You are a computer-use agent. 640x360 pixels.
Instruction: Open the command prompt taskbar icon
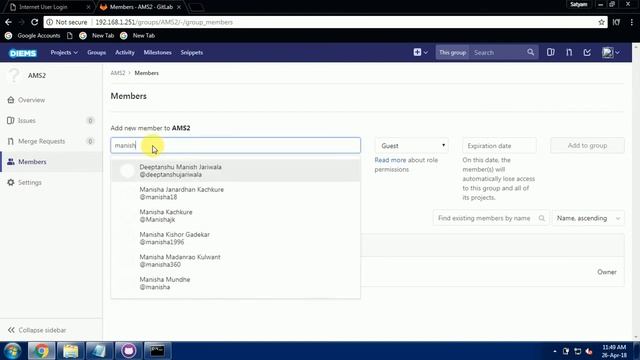[157, 351]
